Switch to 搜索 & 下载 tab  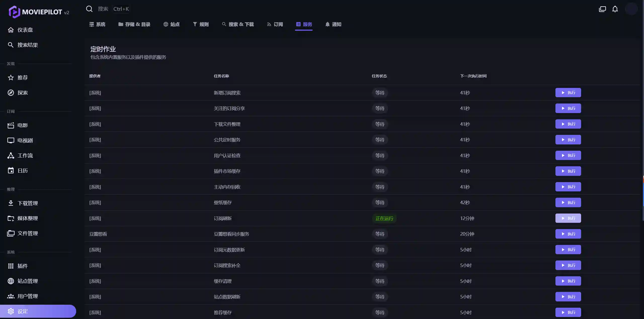click(x=238, y=24)
